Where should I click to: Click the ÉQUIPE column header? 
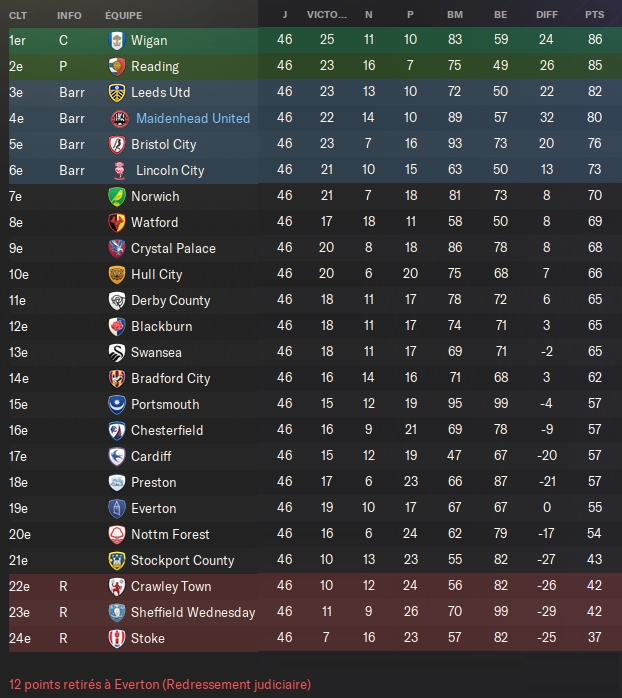[123, 16]
